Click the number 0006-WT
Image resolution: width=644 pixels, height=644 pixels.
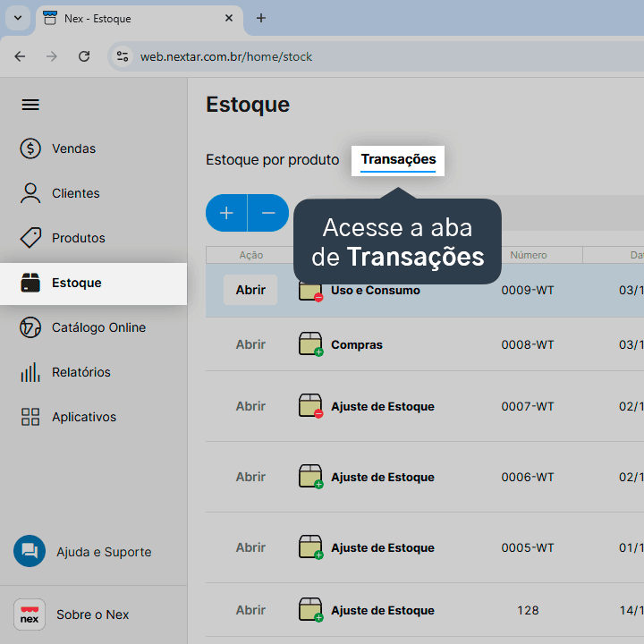pos(528,477)
